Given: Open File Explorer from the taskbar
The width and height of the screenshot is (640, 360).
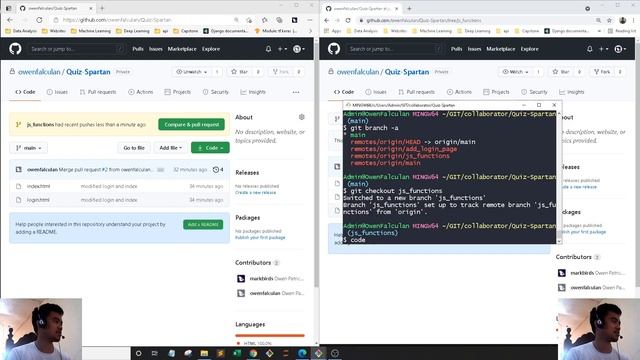Looking at the screenshot, I should (x=204, y=353).
